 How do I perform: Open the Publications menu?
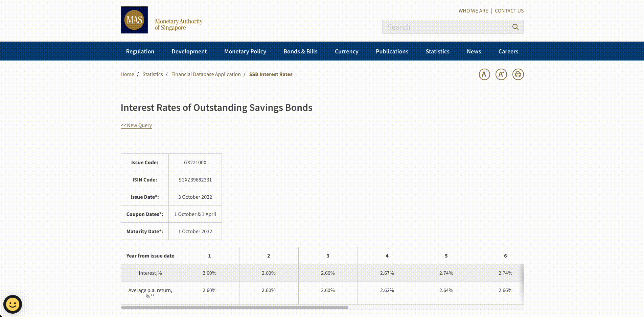click(392, 51)
